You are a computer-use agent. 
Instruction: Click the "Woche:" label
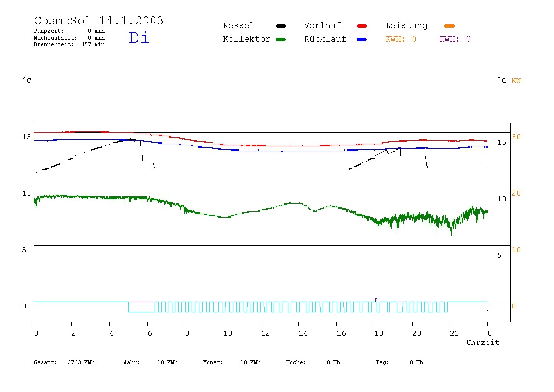point(296,362)
